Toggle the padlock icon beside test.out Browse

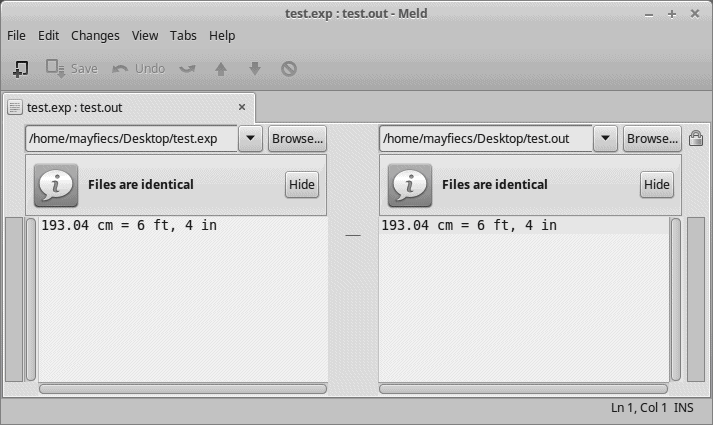pyautogui.click(x=696, y=138)
